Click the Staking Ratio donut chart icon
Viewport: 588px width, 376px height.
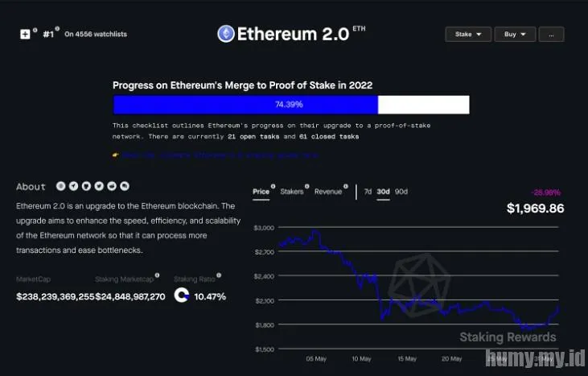point(182,296)
